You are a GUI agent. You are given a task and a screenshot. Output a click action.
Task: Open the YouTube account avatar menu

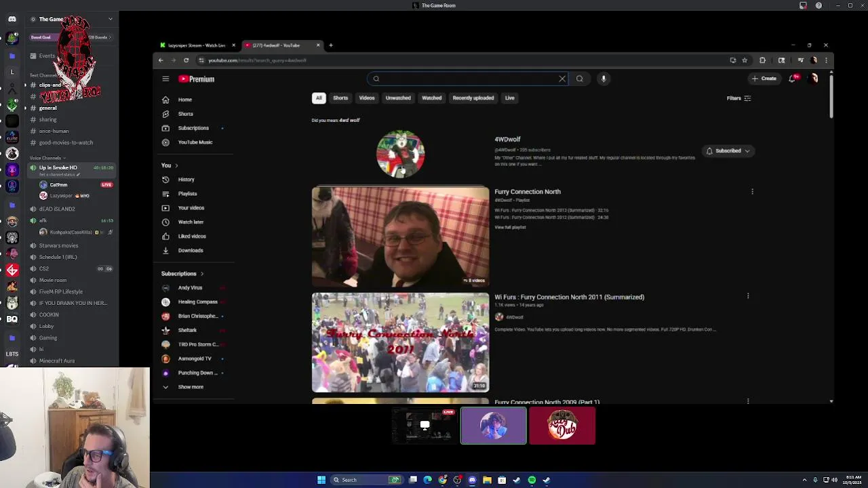click(x=814, y=79)
